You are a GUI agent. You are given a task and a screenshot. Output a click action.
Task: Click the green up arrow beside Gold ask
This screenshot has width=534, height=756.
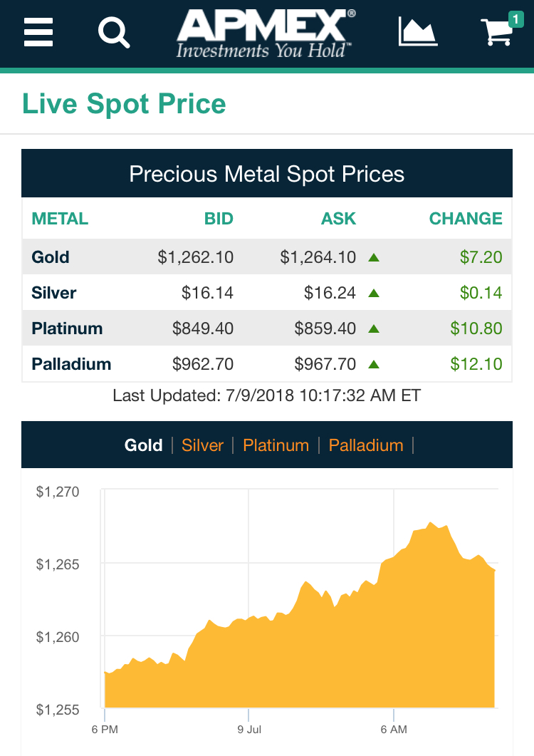coord(374,257)
